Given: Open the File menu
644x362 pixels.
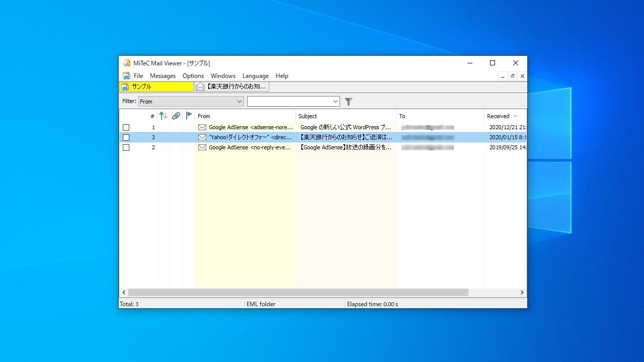Looking at the screenshot, I should [x=138, y=76].
